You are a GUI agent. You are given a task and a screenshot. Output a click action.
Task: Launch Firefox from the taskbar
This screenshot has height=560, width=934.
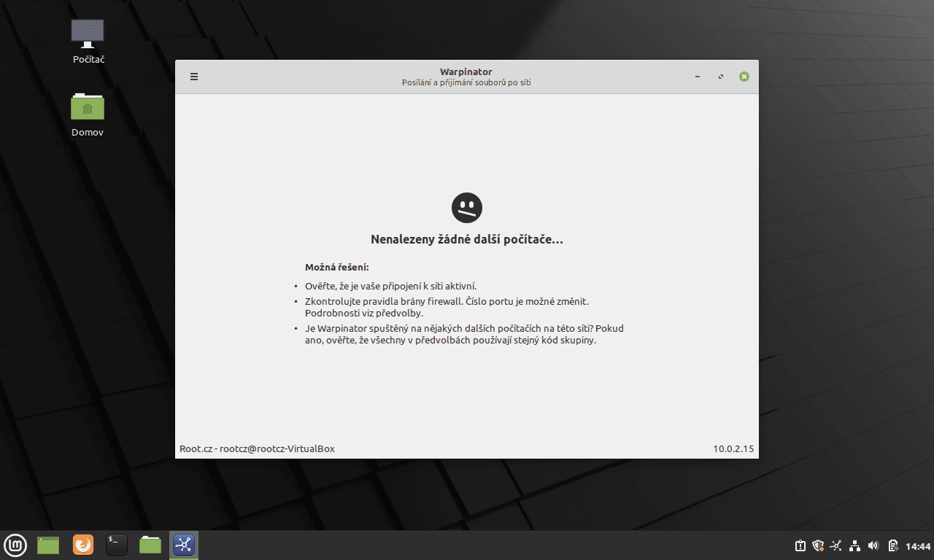tap(82, 545)
